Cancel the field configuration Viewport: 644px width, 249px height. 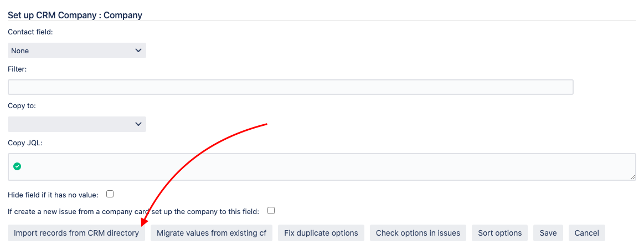tap(587, 233)
